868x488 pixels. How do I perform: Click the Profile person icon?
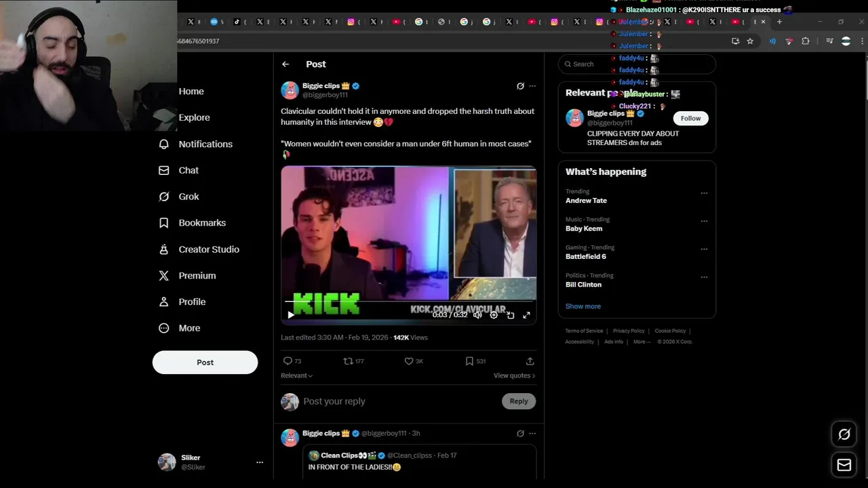[163, 302]
